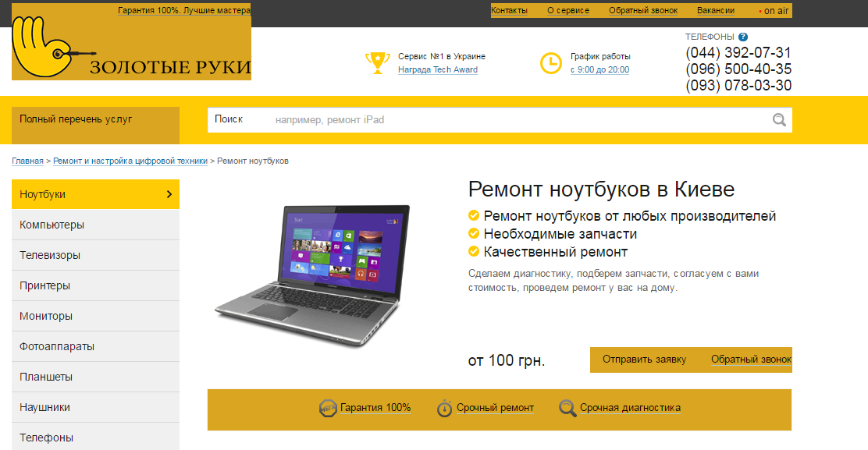Click the blue help icon near Телефоны
The image size is (868, 450).
coord(743,37)
